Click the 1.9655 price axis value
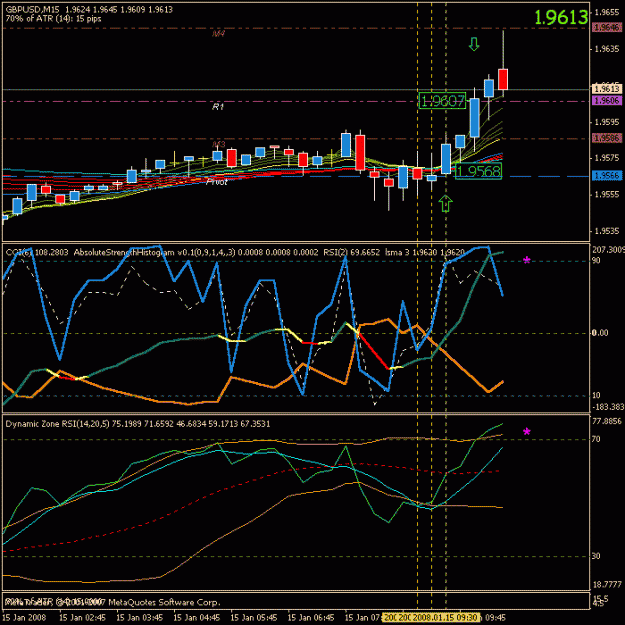 tap(607, 12)
